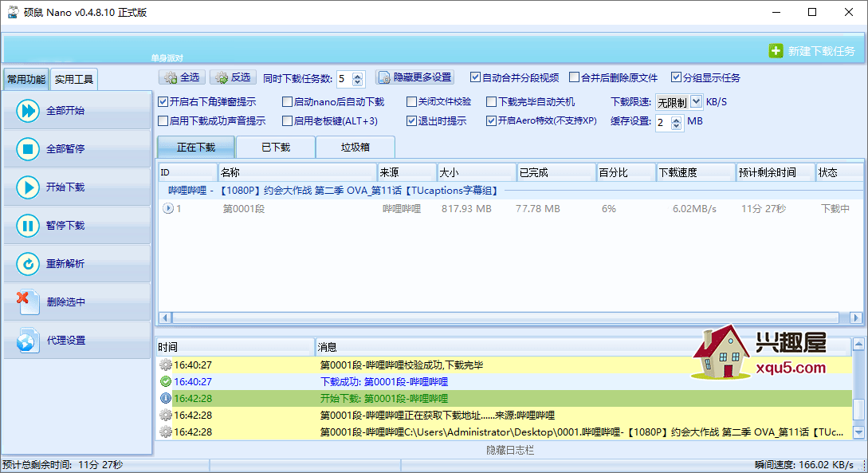Open the 下载限速 无限制 dropdown

click(696, 102)
